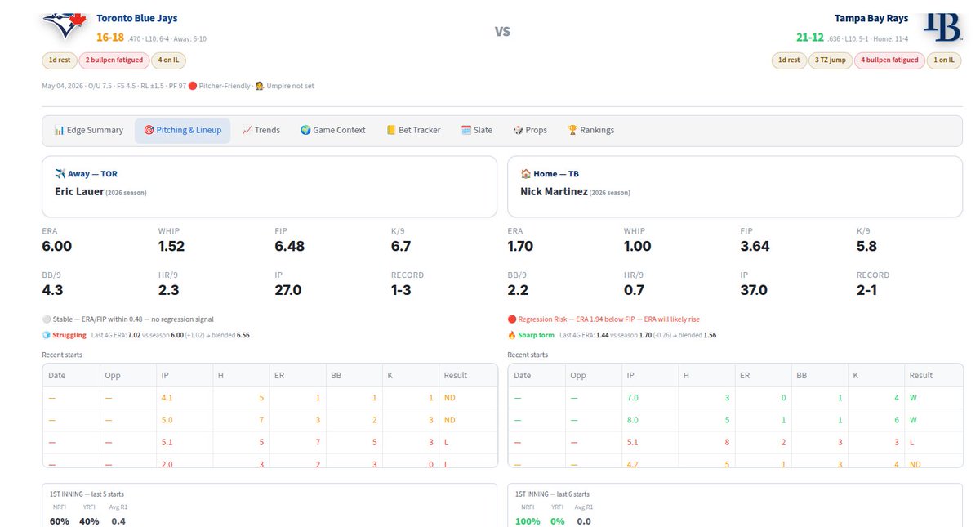Click the dice icon on Props
980x527 pixels.
518,130
